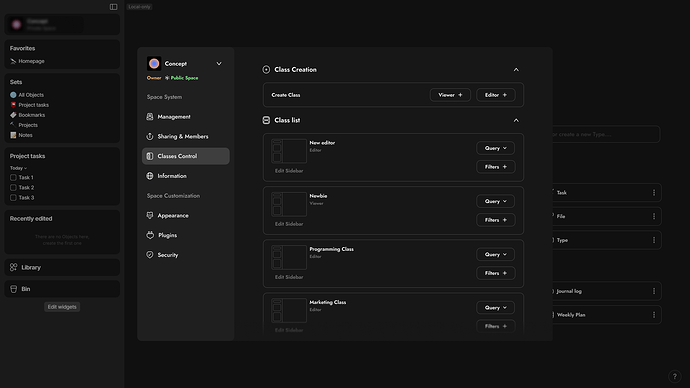Open the help question mark icon
Screen dimensions: 690x388
[675, 377]
